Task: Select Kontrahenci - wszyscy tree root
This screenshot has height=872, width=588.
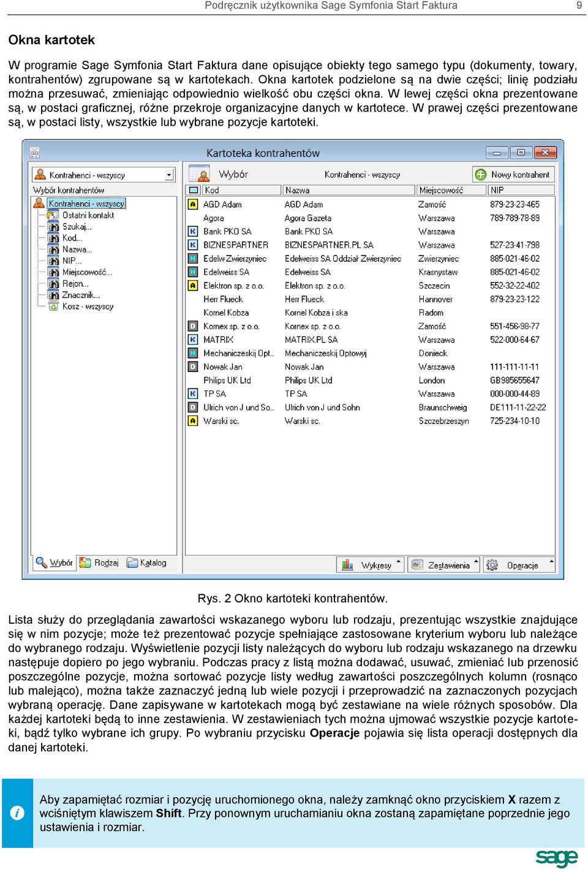Action: tap(86, 203)
